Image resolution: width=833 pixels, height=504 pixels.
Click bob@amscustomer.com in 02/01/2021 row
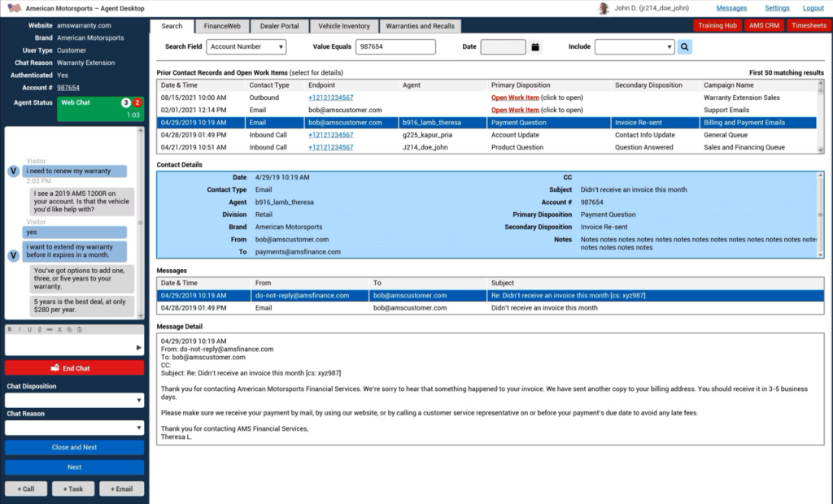[x=345, y=110]
